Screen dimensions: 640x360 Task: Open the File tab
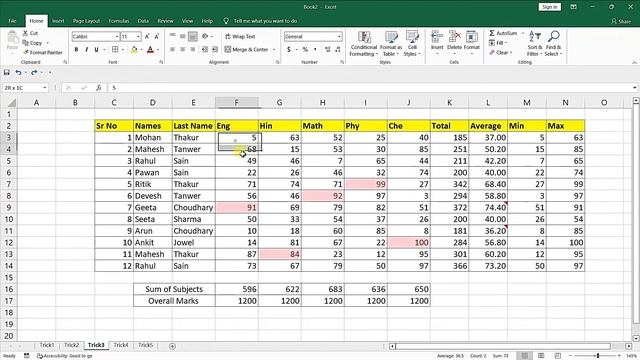[12, 21]
